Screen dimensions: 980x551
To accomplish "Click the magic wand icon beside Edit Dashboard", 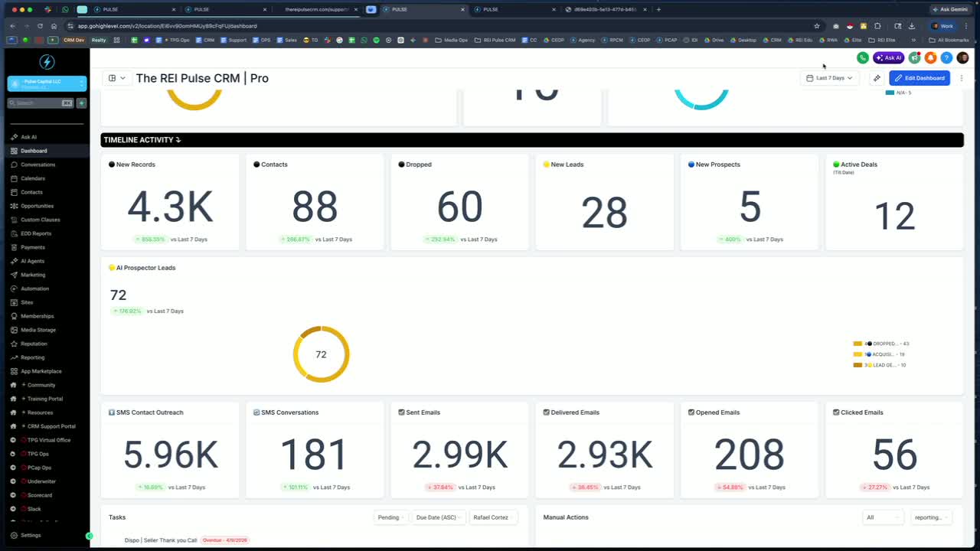I will pos(877,78).
